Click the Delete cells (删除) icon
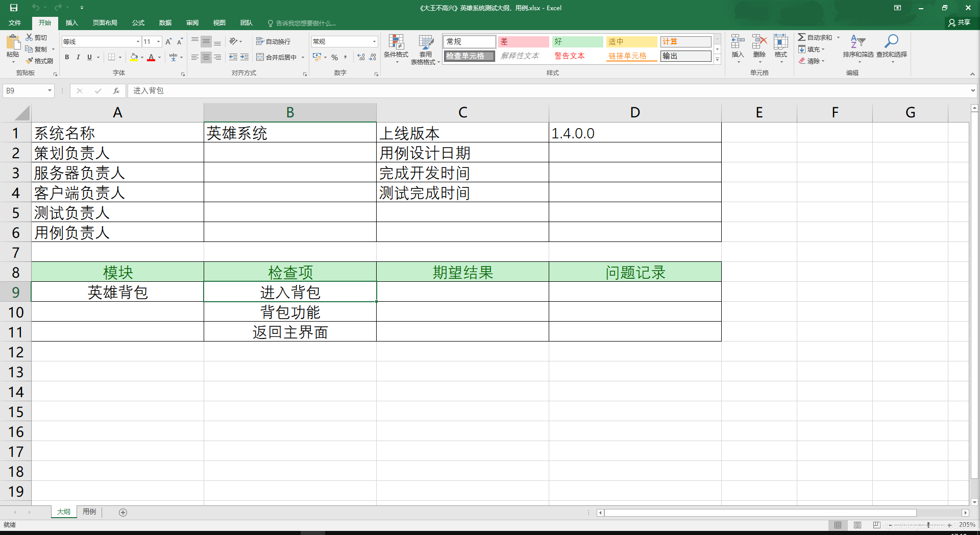Image resolution: width=980 pixels, height=535 pixels. pos(759,42)
